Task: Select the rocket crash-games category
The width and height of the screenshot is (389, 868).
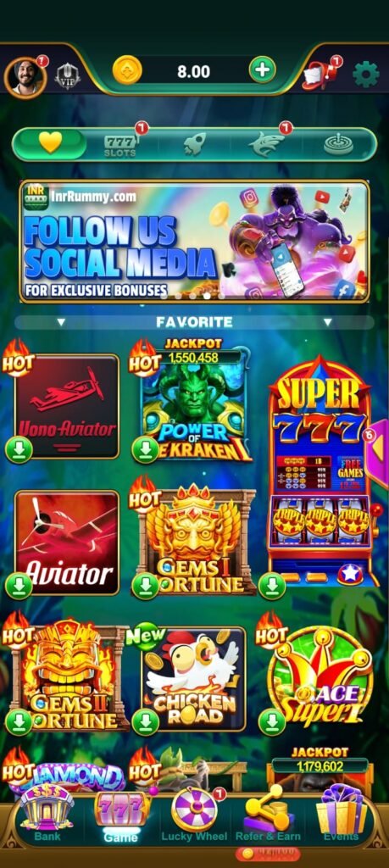Action: point(194,144)
